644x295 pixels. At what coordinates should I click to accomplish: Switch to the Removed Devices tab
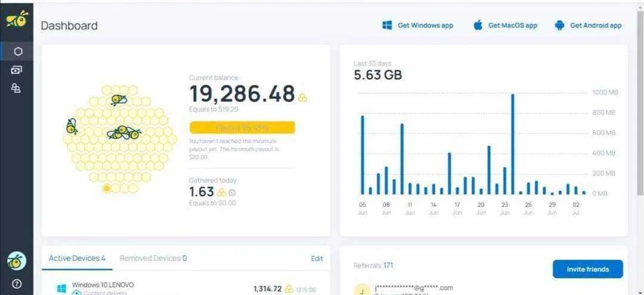(153, 258)
